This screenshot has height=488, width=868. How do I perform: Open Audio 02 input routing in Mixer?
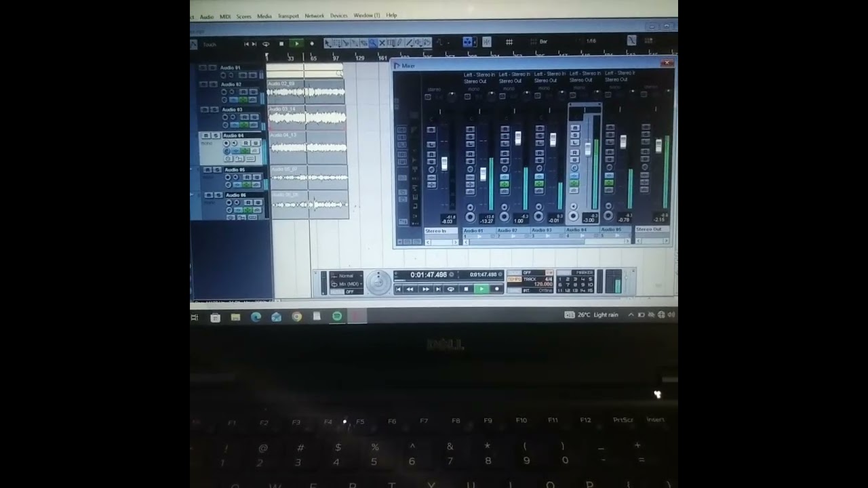(515, 73)
